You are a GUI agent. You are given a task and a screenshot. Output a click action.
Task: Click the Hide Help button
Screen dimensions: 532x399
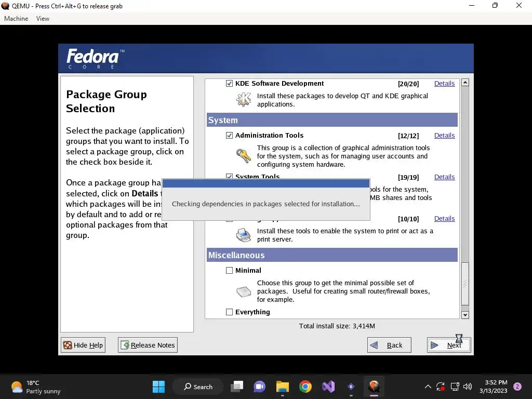click(x=83, y=345)
